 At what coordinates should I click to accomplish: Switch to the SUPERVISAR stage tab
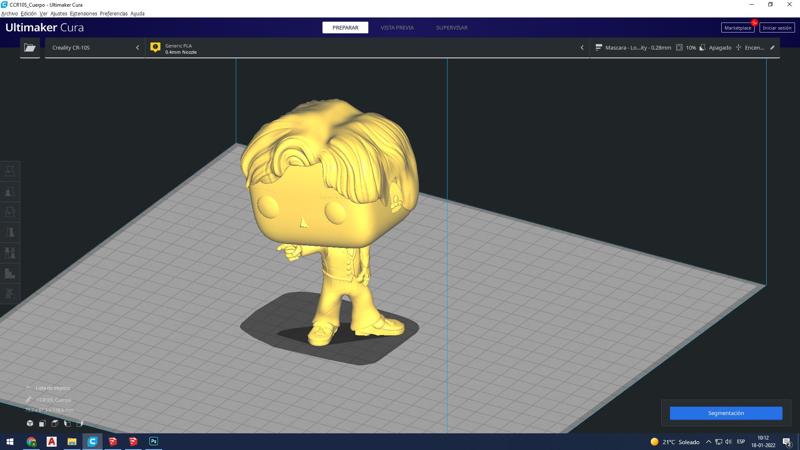click(x=452, y=28)
